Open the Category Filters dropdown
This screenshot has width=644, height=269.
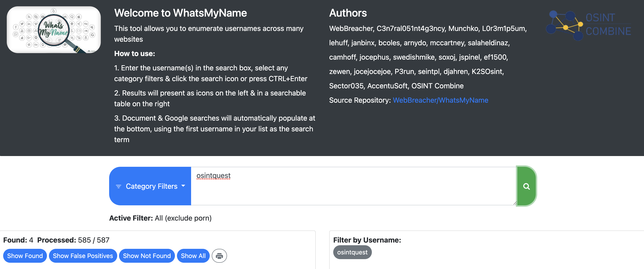pyautogui.click(x=150, y=186)
